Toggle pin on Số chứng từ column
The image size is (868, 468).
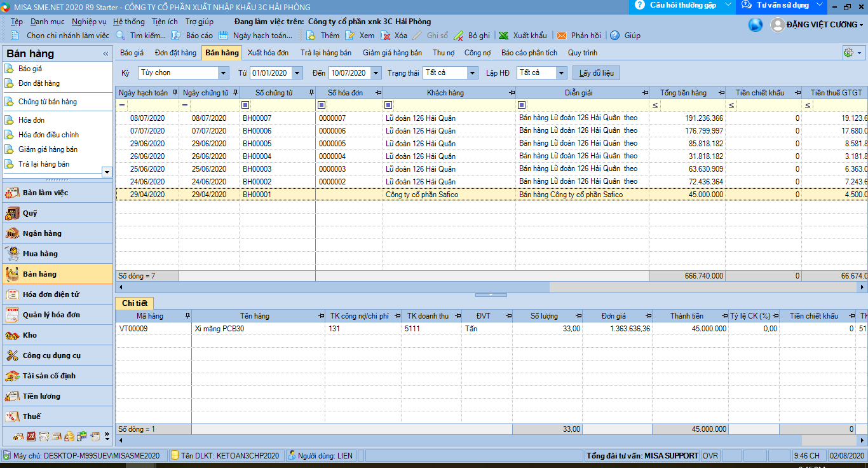(311, 93)
